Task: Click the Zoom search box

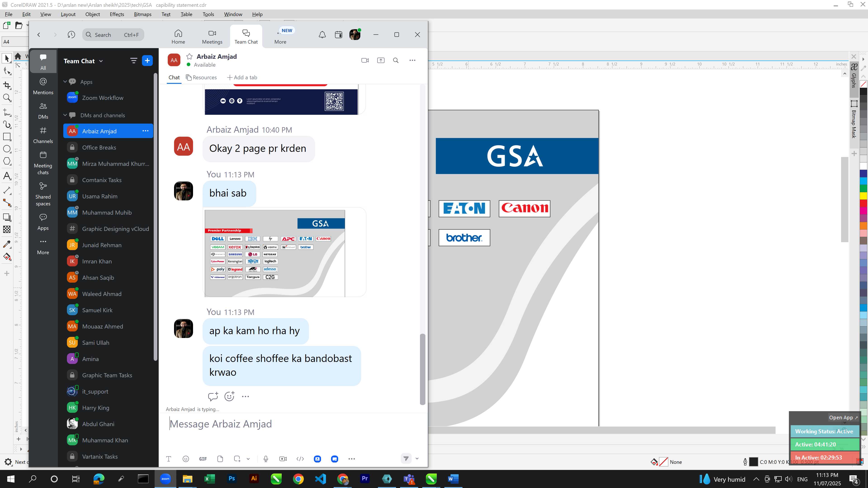Action: coord(113,35)
